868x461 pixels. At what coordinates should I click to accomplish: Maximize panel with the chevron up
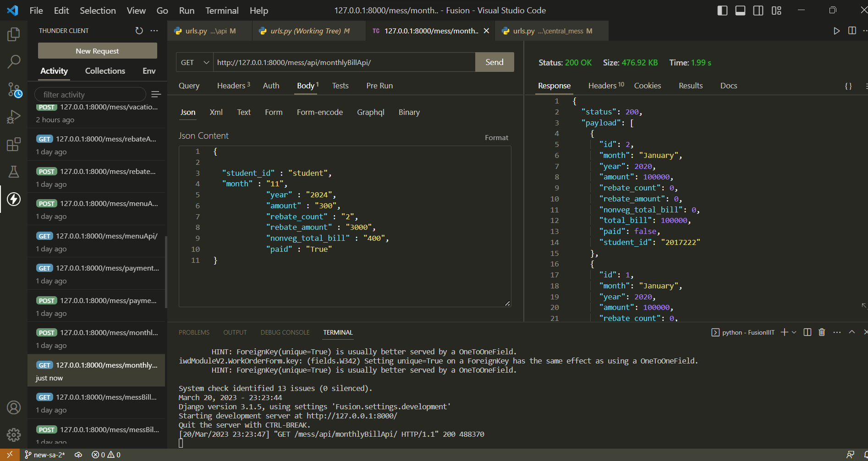click(852, 332)
